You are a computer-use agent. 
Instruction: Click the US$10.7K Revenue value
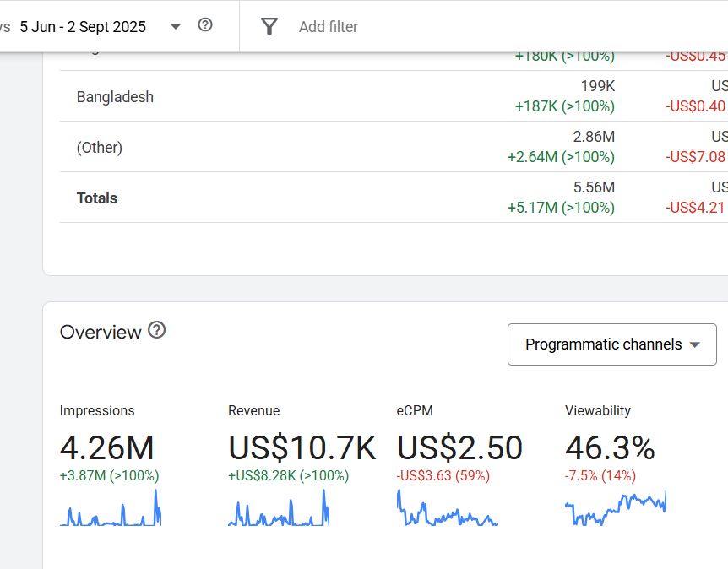[302, 447]
